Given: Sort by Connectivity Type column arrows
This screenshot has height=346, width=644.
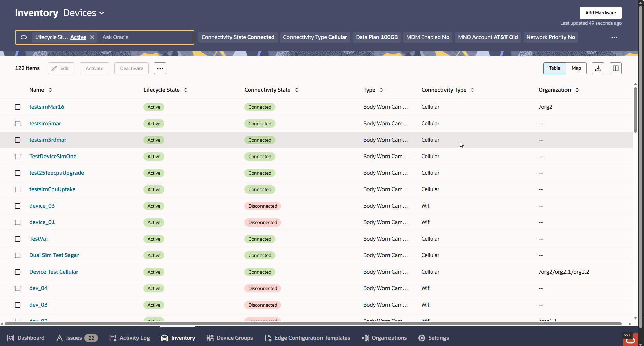Looking at the screenshot, I should coord(473,90).
